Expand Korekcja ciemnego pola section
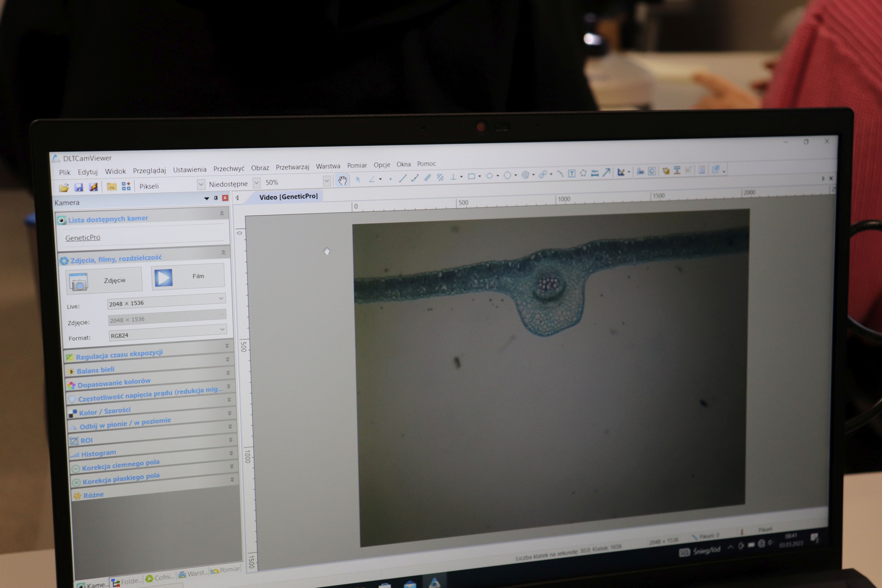This screenshot has height=588, width=882. pos(232,453)
